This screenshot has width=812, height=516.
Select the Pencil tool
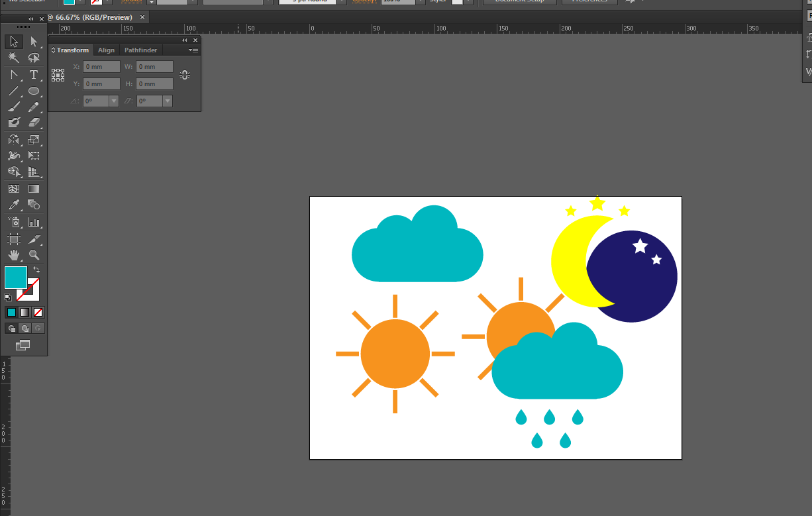point(34,107)
